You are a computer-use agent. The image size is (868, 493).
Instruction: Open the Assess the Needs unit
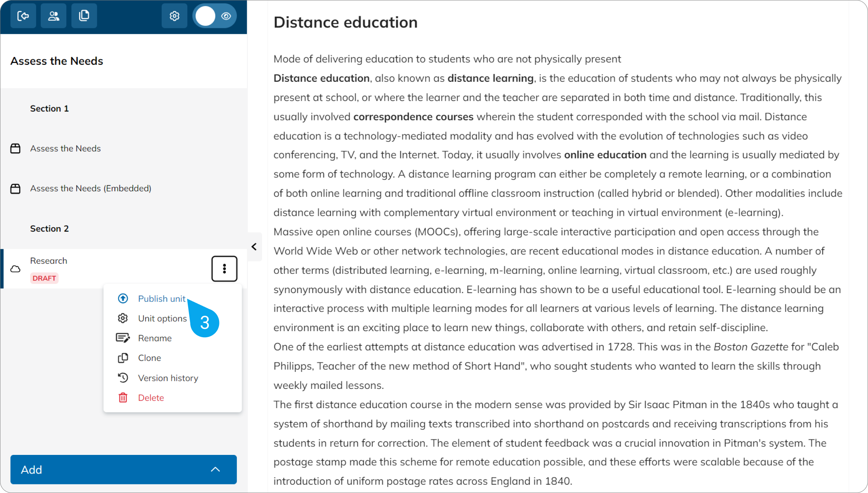pos(66,149)
